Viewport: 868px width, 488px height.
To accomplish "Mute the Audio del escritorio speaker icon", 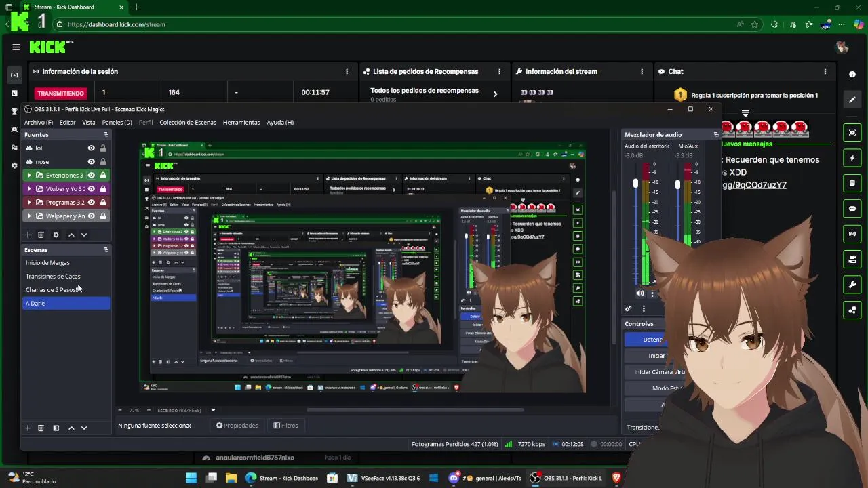I will tap(640, 293).
